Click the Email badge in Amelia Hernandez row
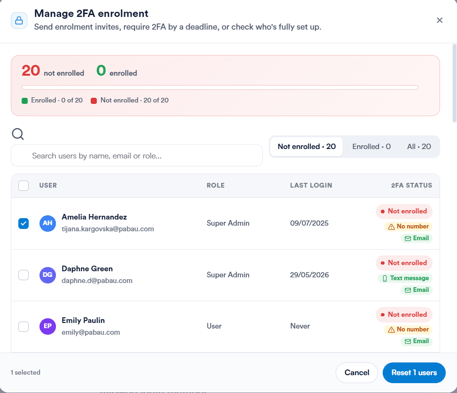This screenshot has height=393, width=457. (417, 238)
